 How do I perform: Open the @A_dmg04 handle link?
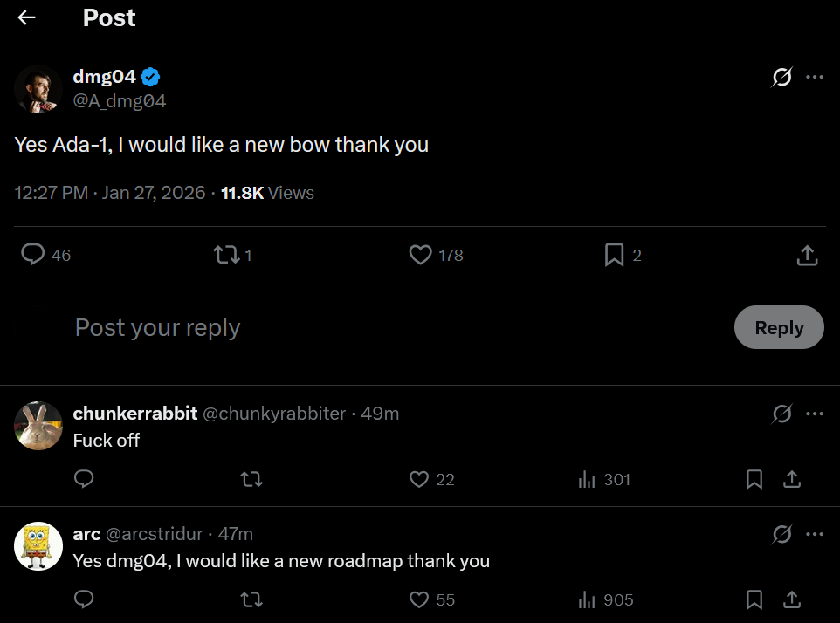120,101
